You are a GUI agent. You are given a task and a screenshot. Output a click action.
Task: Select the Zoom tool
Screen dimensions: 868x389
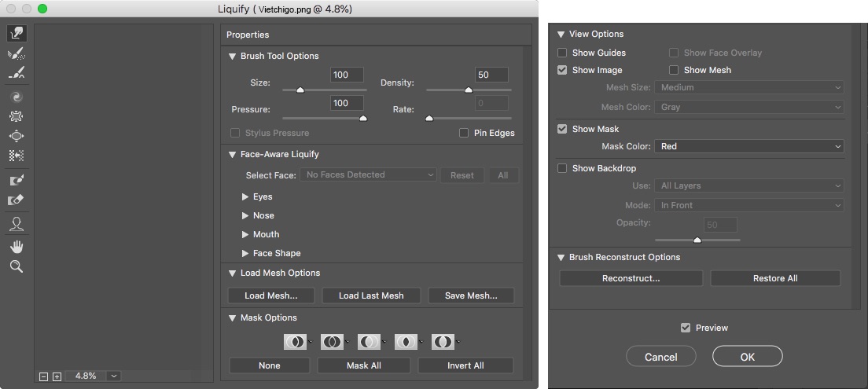tap(17, 266)
